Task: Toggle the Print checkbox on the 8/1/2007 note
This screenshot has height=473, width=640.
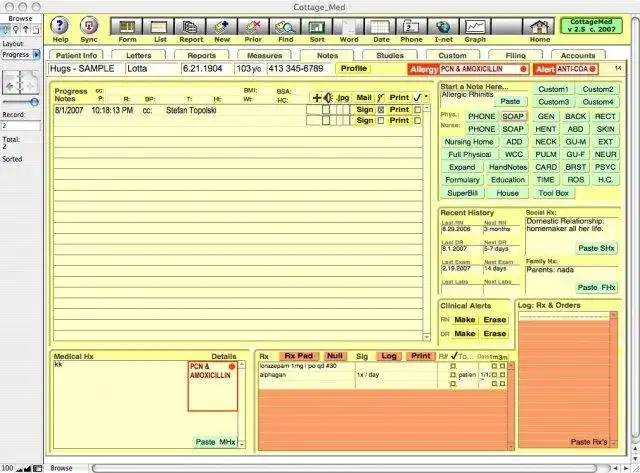Action: pyautogui.click(x=417, y=110)
